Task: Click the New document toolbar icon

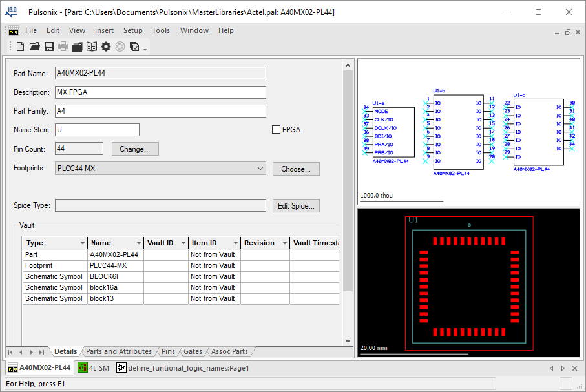Action: (x=21, y=46)
